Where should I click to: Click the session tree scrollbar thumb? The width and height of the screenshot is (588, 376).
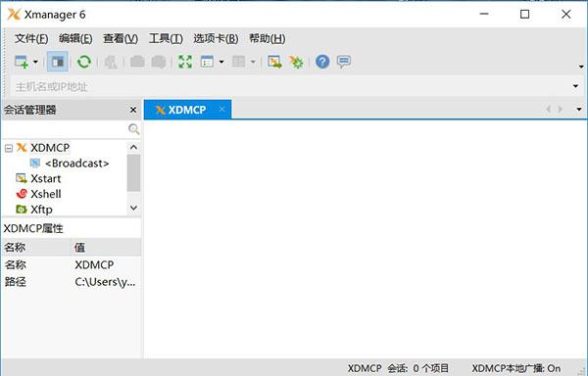click(133, 173)
